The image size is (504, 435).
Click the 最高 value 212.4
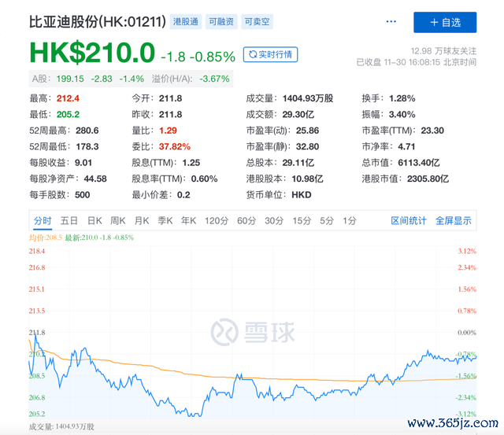(x=68, y=98)
